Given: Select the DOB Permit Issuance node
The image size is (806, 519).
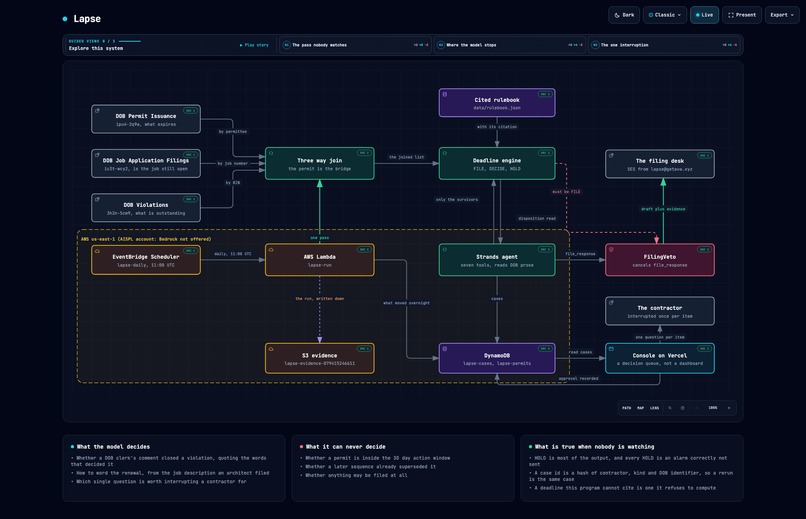Looking at the screenshot, I should click(146, 119).
